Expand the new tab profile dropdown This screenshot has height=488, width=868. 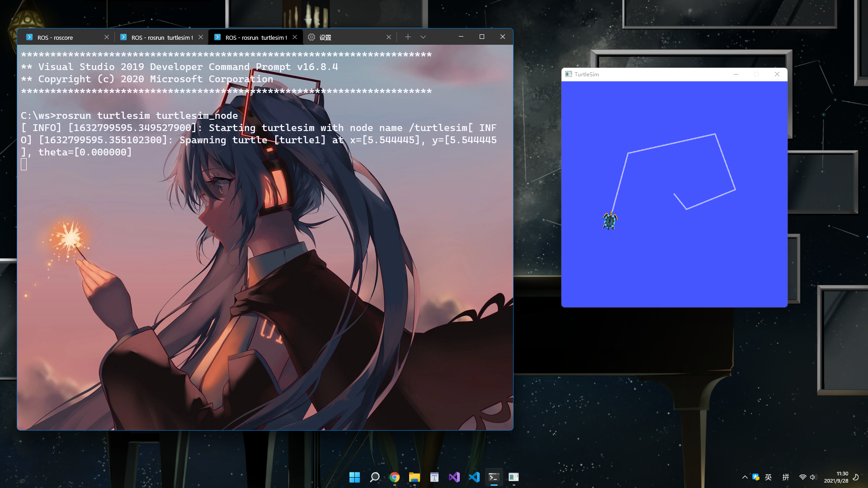coord(423,37)
